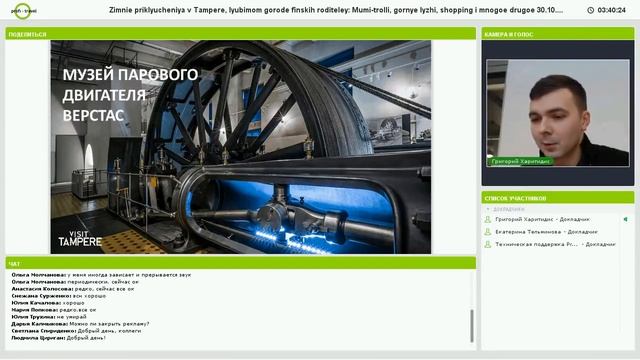This screenshot has height=360, width=640.
Task: Click Екатерина Тельминова - Докладчик participant row
Action: (x=551, y=232)
